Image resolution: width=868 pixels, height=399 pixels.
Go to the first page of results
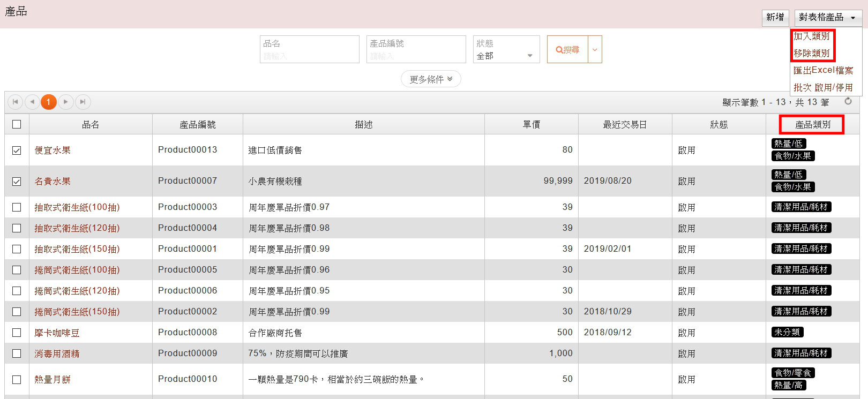coord(15,102)
